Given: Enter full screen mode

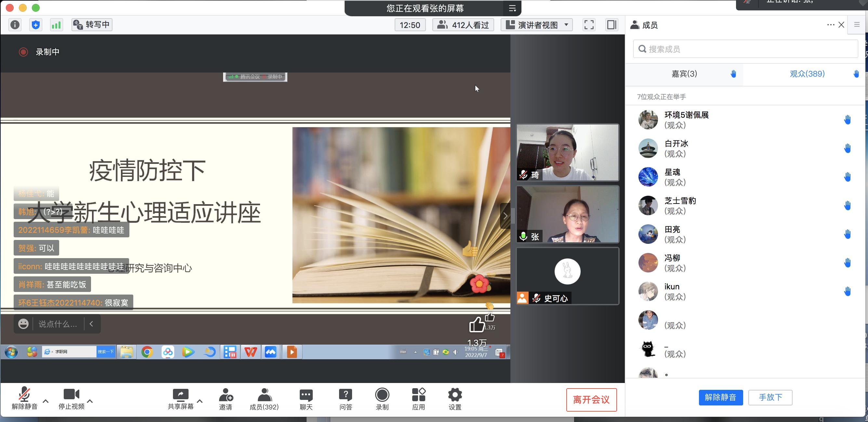Looking at the screenshot, I should [x=589, y=25].
